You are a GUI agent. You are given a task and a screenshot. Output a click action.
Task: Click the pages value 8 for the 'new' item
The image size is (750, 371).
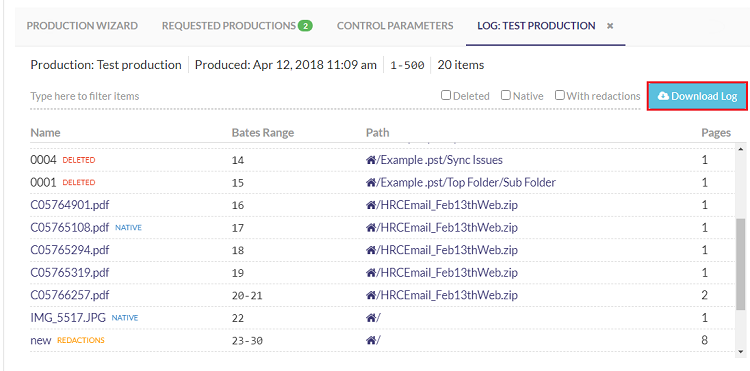(x=705, y=340)
